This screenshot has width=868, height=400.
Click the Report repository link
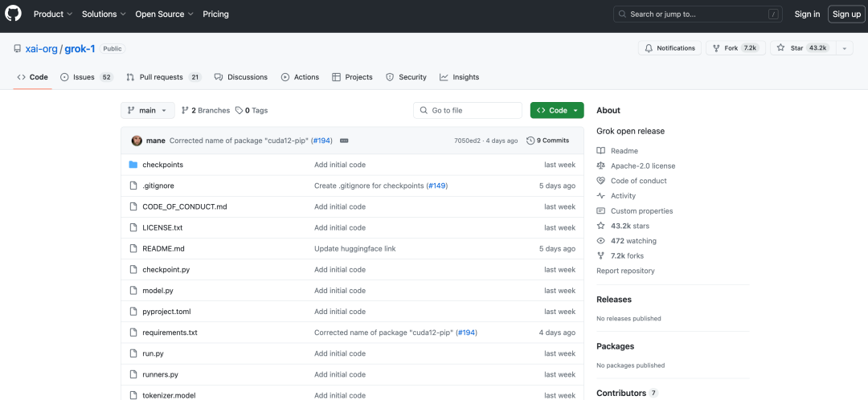click(625, 271)
